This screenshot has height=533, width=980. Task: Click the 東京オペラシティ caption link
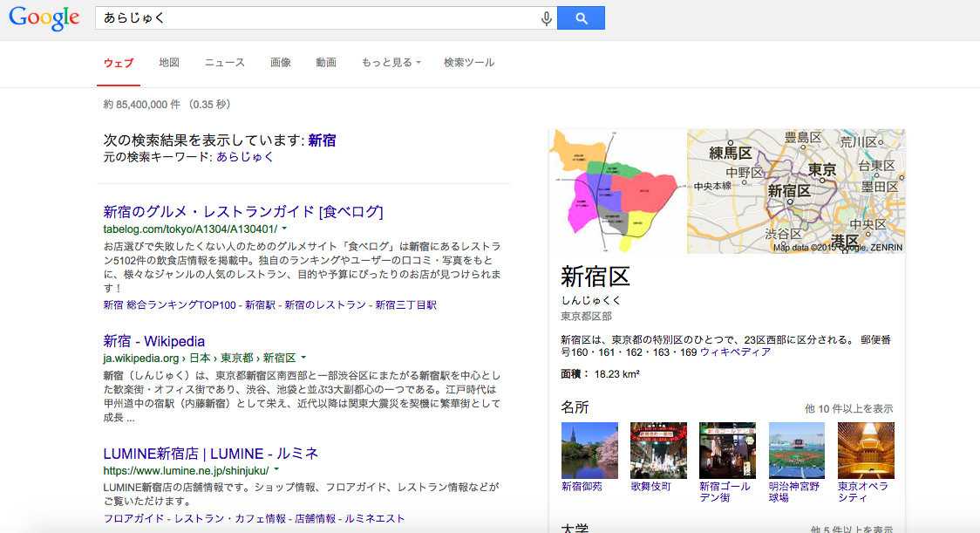coord(863,492)
